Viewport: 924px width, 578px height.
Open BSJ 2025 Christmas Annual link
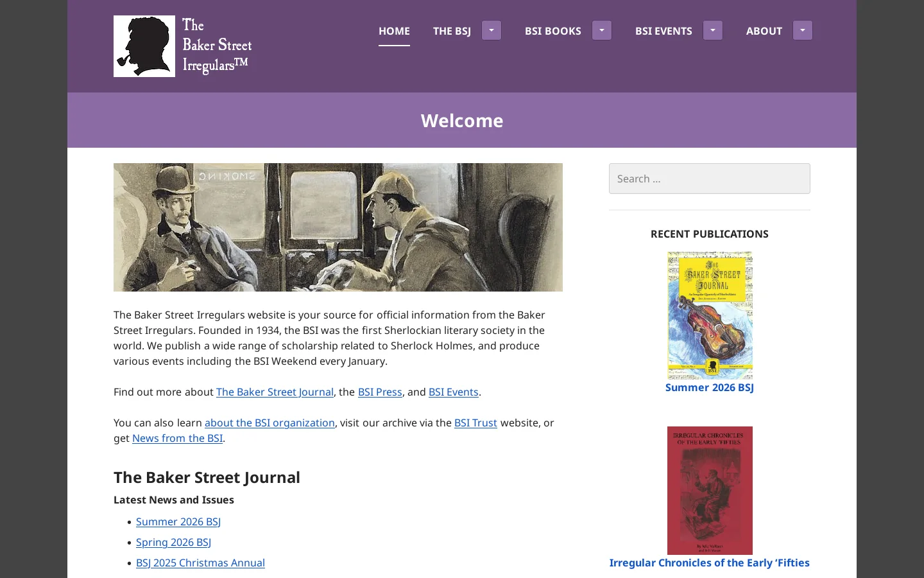200,563
